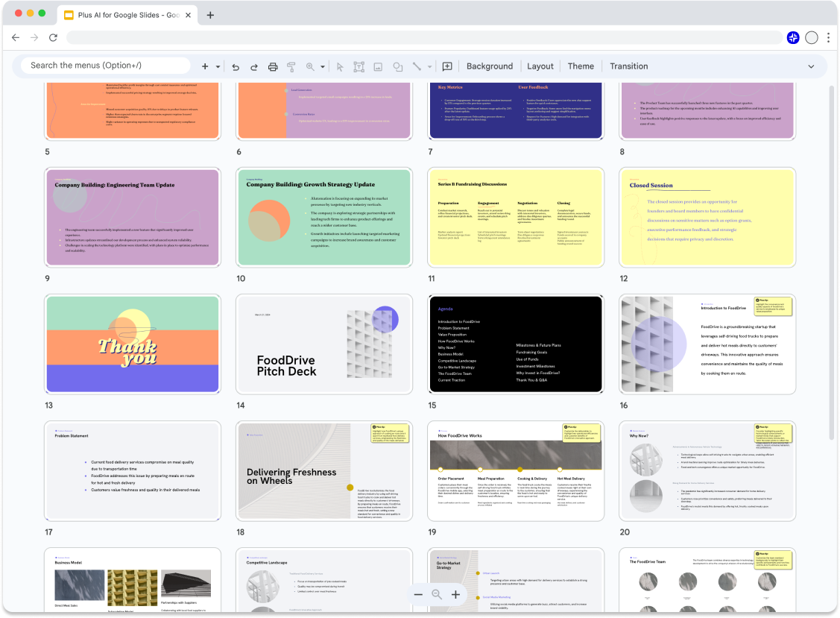Select the black Agenda slide
Image resolution: width=840 pixels, height=618 pixels.
point(516,344)
